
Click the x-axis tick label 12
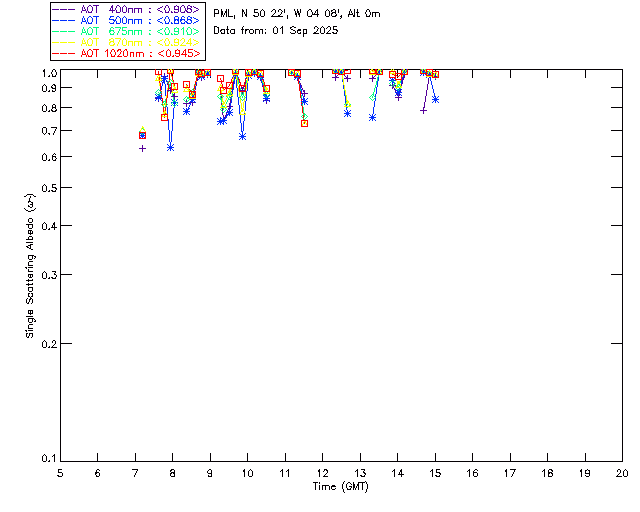pyautogui.click(x=322, y=472)
